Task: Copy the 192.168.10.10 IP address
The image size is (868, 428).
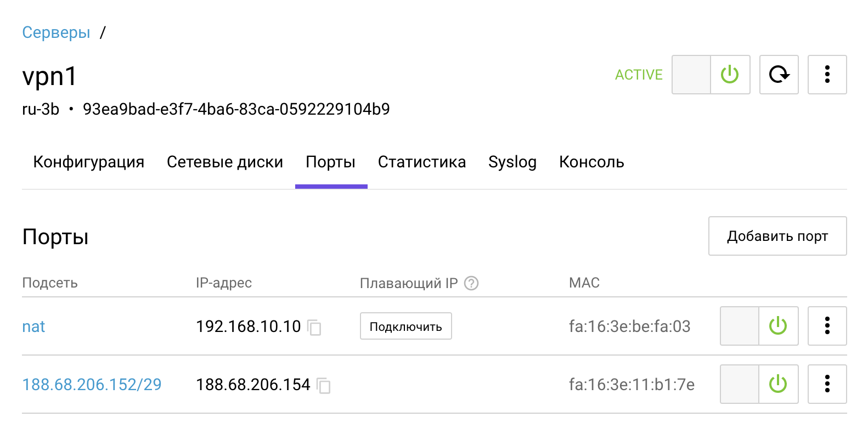Action: [x=314, y=328]
